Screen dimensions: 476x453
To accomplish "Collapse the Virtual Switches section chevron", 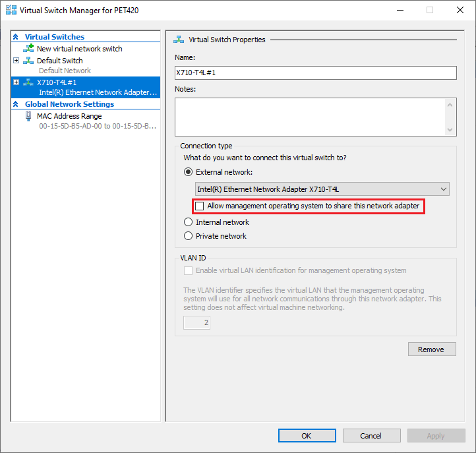I will (16, 37).
